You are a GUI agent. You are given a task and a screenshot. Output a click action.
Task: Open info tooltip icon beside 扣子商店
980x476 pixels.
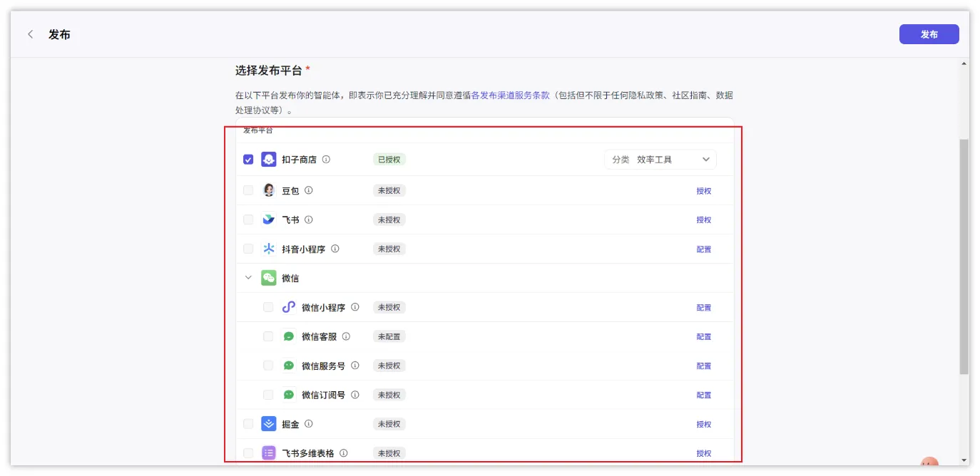326,160
